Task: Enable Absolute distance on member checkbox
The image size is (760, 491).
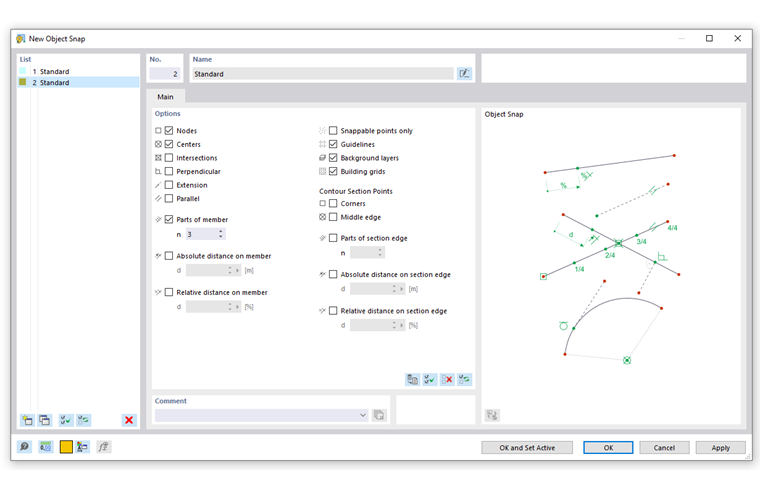Action: point(169,256)
